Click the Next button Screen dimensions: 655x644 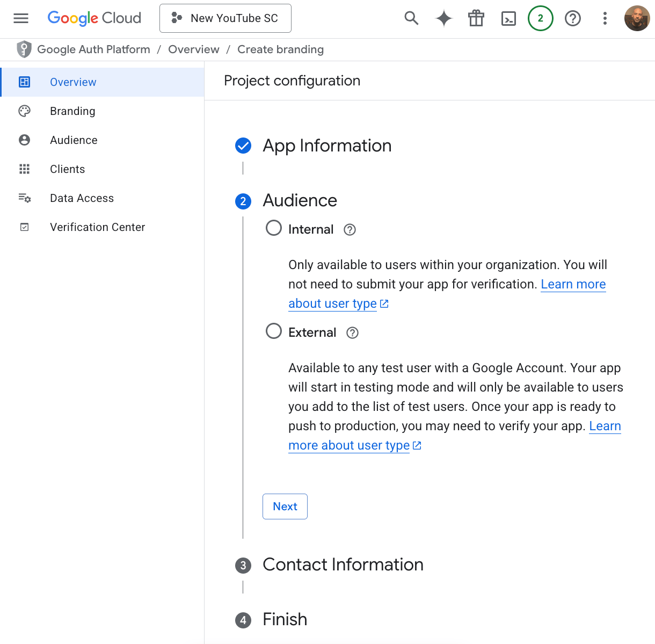(x=285, y=506)
